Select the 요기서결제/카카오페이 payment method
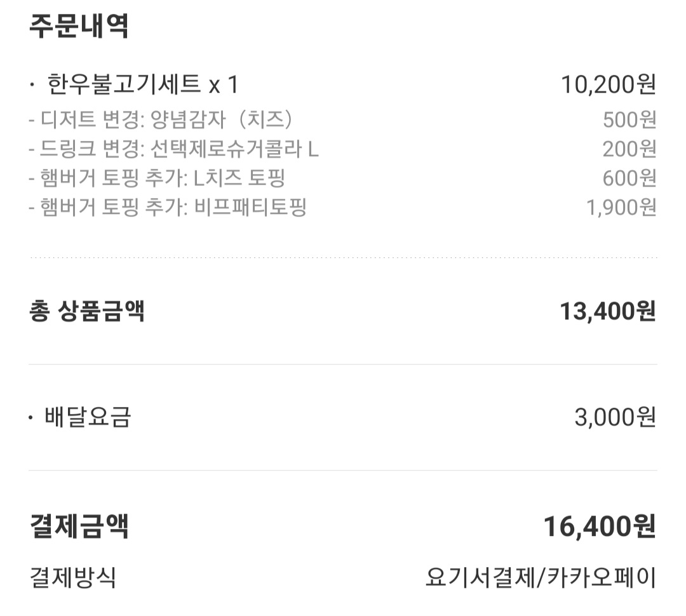 (541, 577)
